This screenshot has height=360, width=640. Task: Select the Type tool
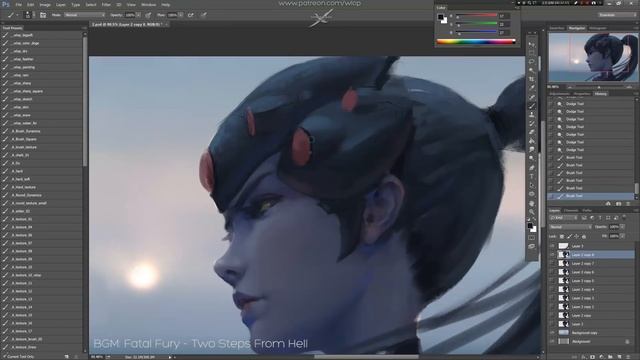[x=531, y=177]
